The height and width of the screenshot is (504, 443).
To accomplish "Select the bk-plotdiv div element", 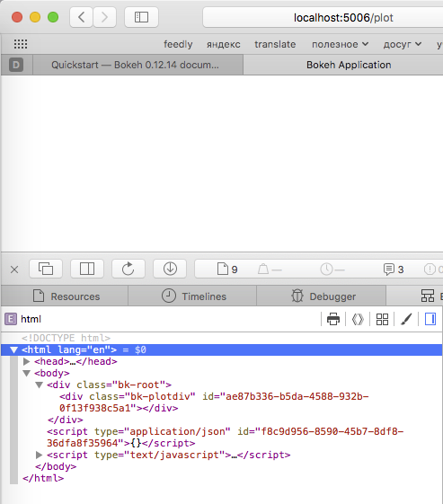I will 214,402.
